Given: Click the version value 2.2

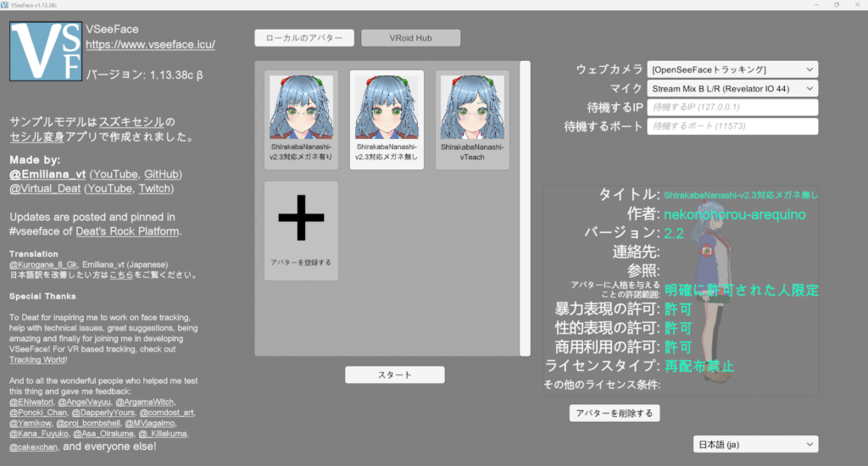Looking at the screenshot, I should point(674,234).
